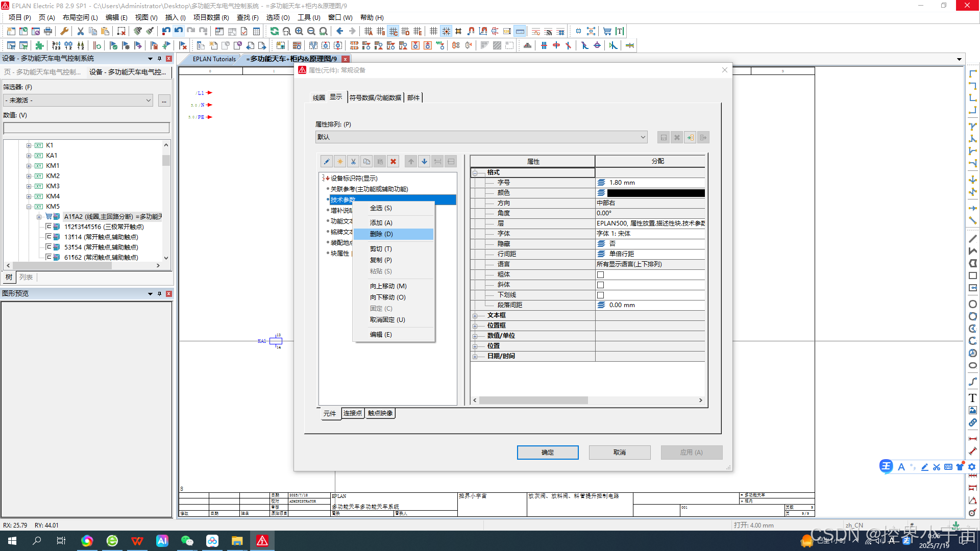This screenshot has height=551, width=980.
Task: Select the 设备标识符(显示) property item
Action: [354, 179]
